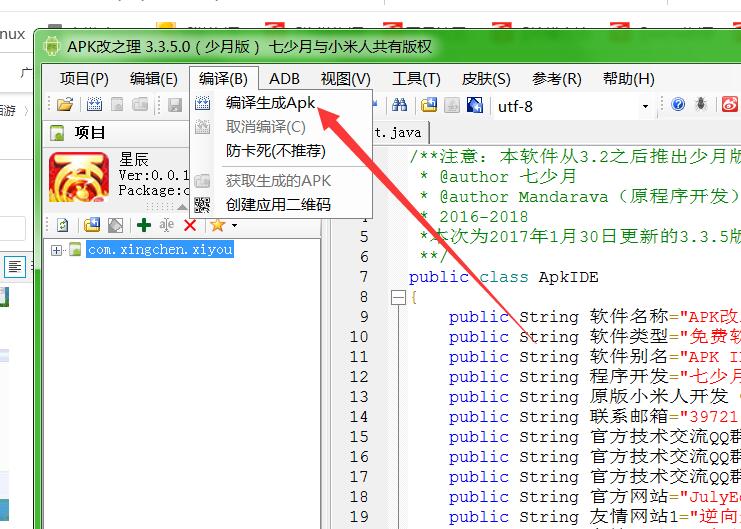Screen dimensions: 741x529
Task: Select com.xingchen.xiyou project item
Action: 160,250
